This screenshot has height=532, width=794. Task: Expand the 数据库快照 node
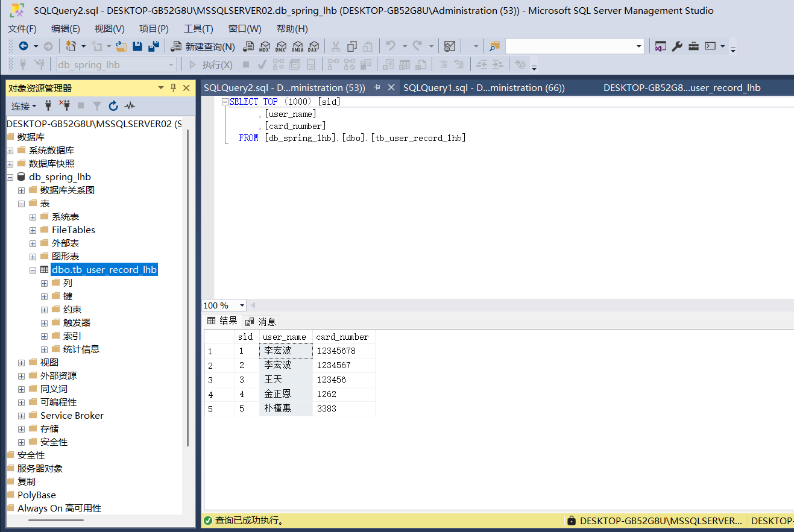coord(10,164)
